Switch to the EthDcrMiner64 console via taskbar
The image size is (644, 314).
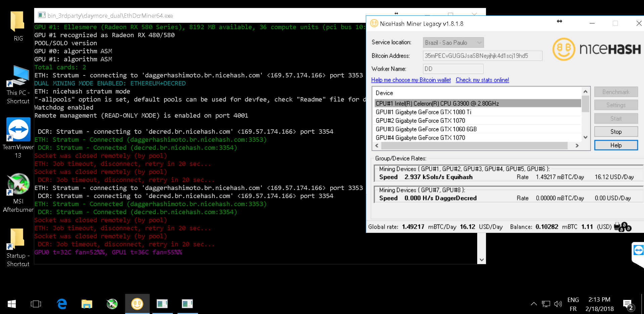click(162, 304)
